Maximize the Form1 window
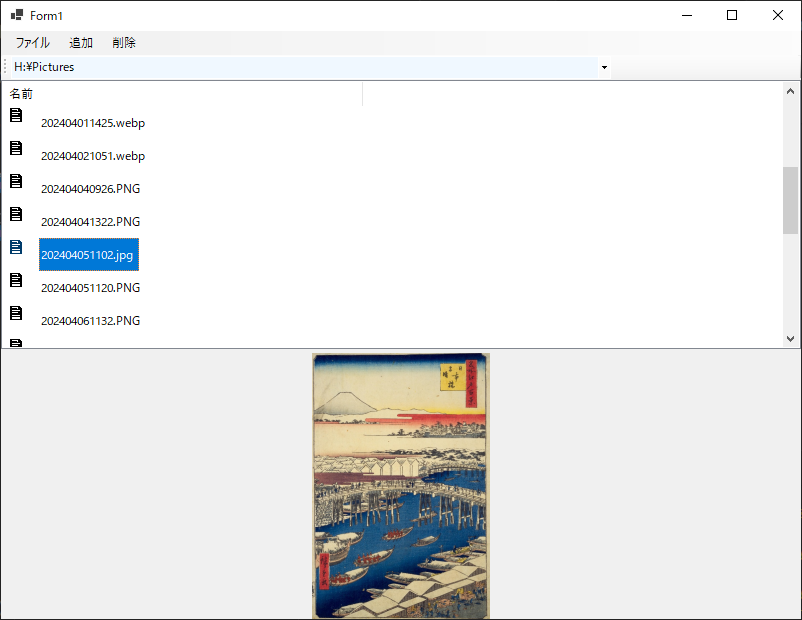Image resolution: width=802 pixels, height=620 pixels. point(732,15)
